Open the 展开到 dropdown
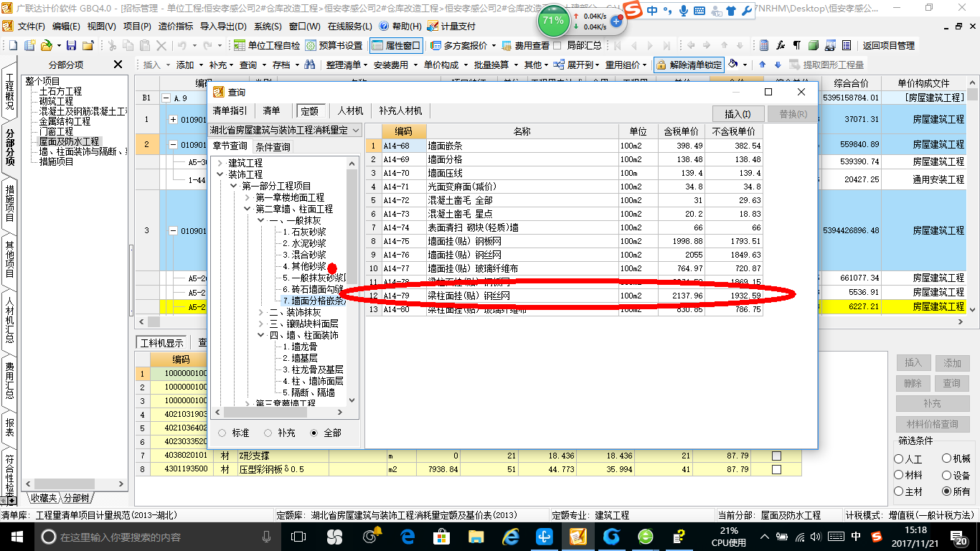Image resolution: width=980 pixels, height=551 pixels. tap(578, 65)
